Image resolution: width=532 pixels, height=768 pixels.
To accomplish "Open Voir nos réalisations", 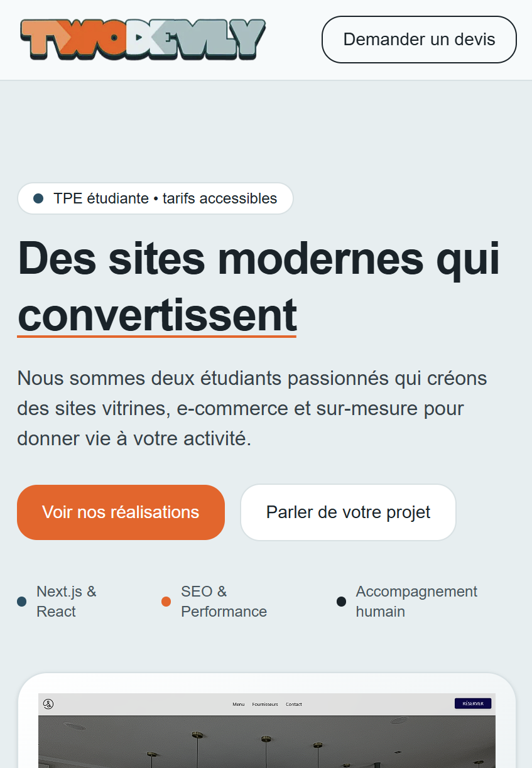I will [x=121, y=512].
